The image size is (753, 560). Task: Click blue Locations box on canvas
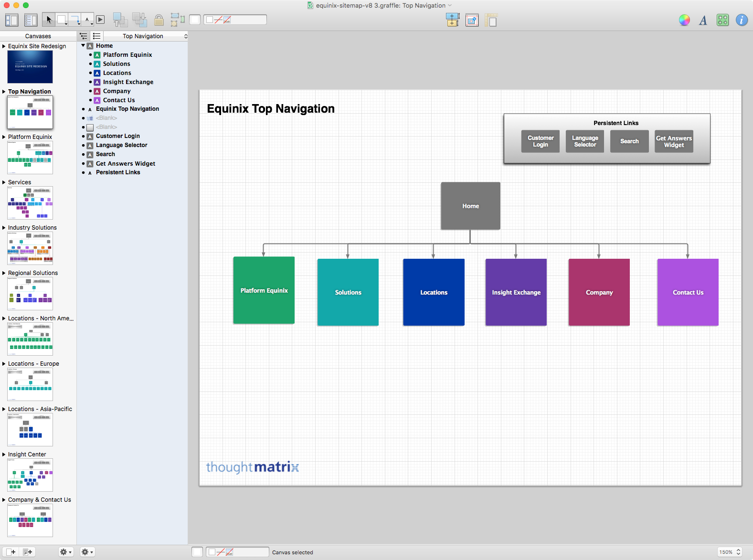[434, 292]
